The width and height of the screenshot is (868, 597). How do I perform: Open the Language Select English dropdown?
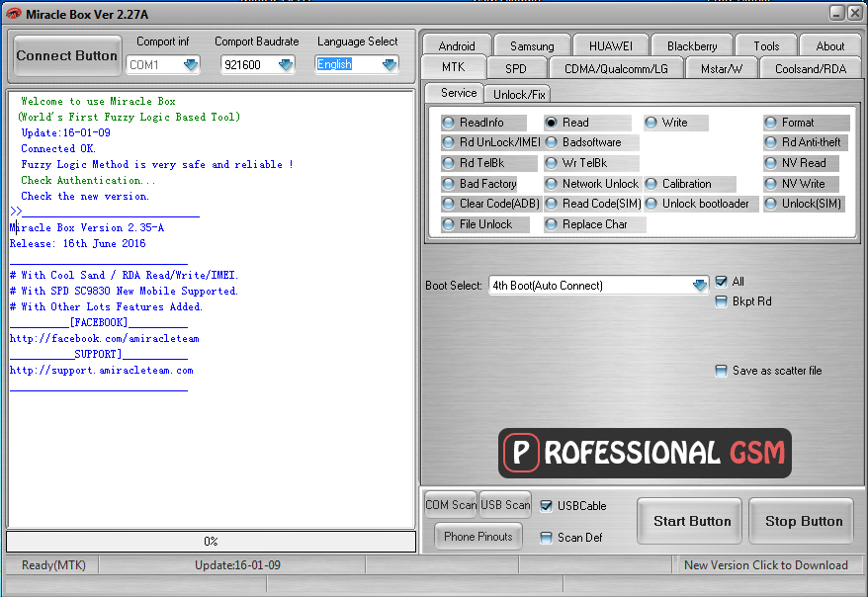coord(390,64)
